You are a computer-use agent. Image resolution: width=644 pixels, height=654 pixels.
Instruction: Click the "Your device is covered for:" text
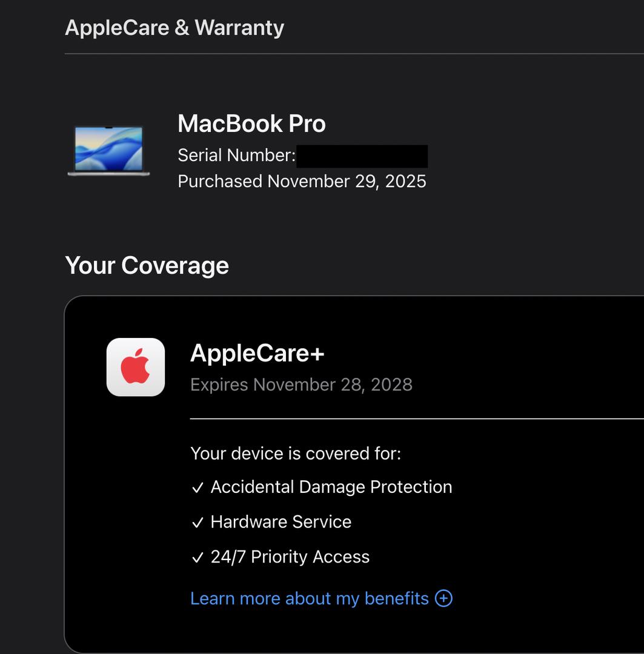[296, 454]
